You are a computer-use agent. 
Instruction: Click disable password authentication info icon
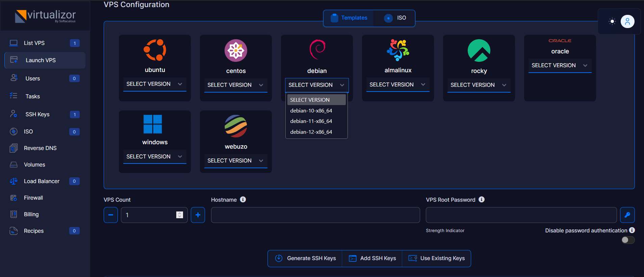632,230
